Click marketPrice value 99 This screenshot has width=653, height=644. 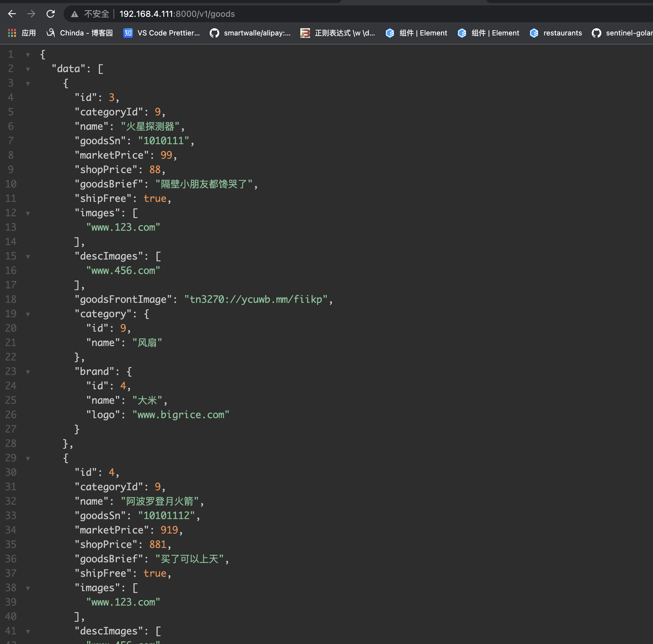[x=166, y=155]
